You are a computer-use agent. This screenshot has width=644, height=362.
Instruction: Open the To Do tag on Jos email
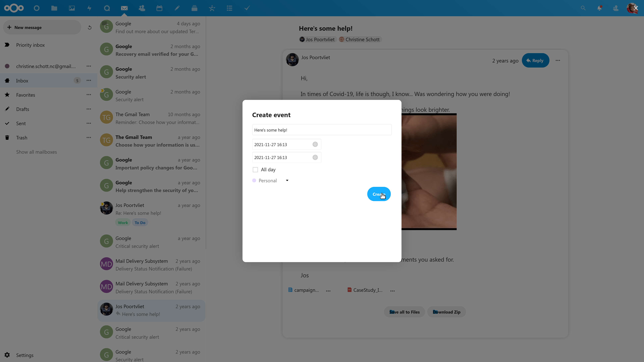tap(140, 223)
